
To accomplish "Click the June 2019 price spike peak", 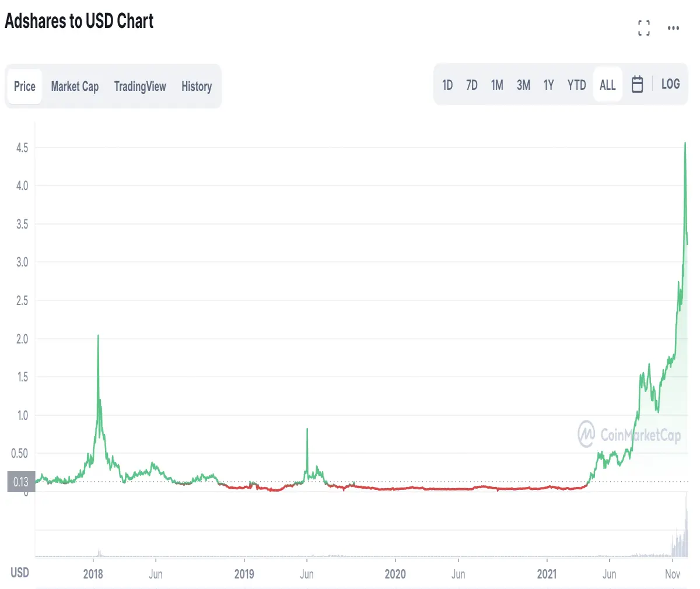I will point(307,430).
